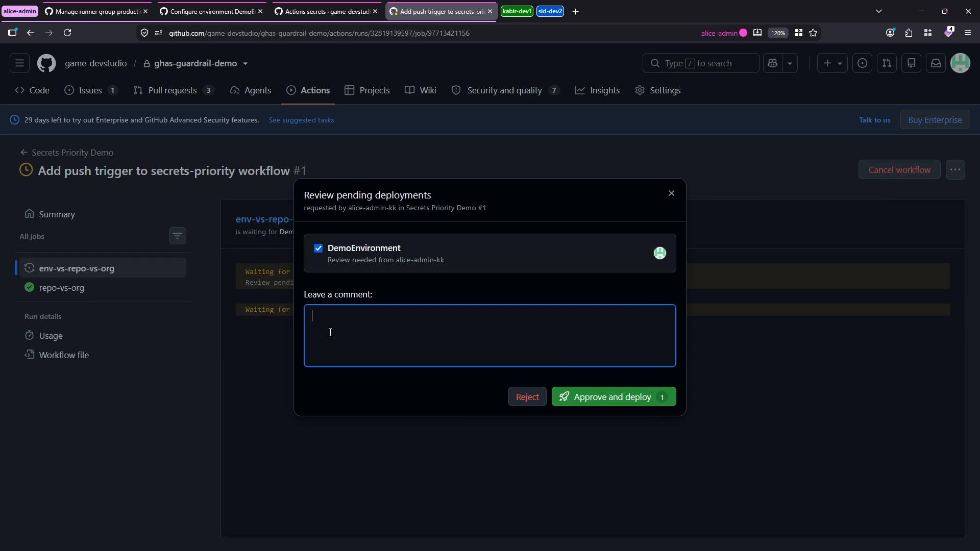Reload the page with the refresh icon
The height and width of the screenshot is (551, 980).
click(x=67, y=33)
